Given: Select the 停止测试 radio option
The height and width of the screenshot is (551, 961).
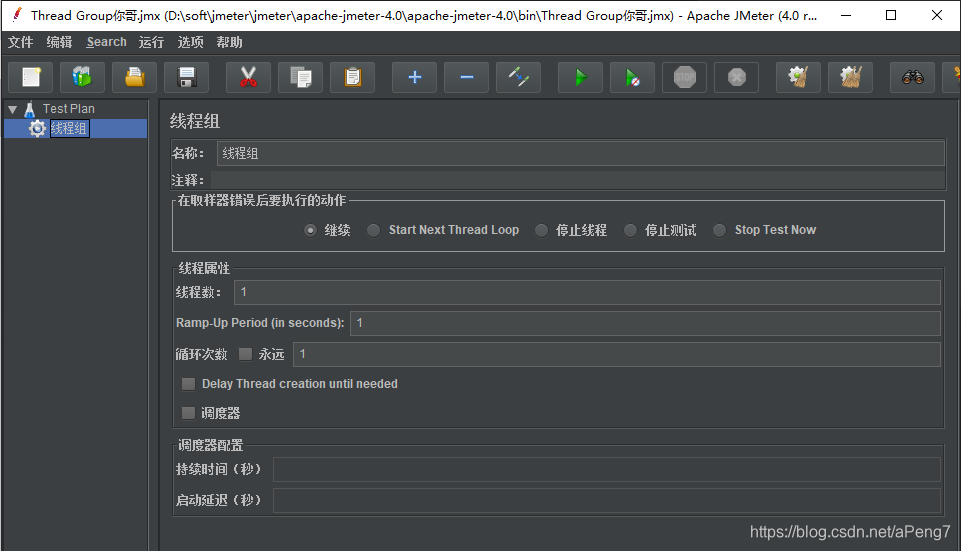Looking at the screenshot, I should pos(630,230).
